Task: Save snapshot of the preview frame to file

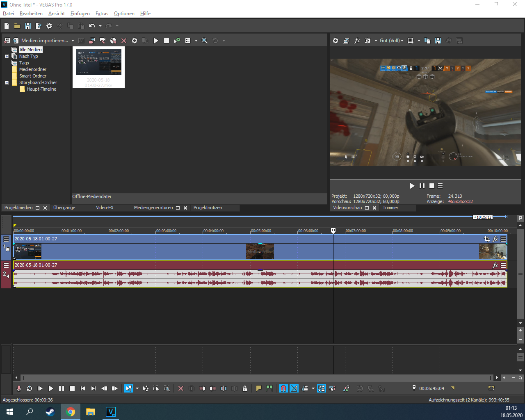Action: pos(438,41)
